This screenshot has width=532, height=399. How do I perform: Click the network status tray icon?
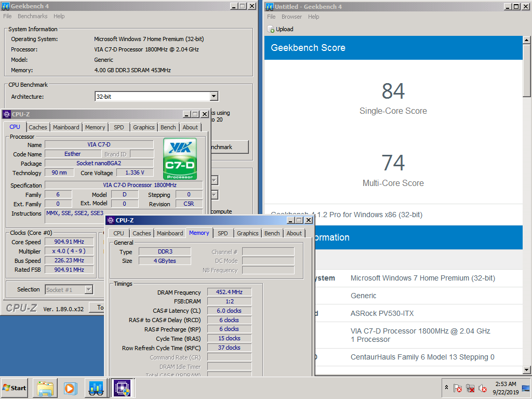[470, 388]
